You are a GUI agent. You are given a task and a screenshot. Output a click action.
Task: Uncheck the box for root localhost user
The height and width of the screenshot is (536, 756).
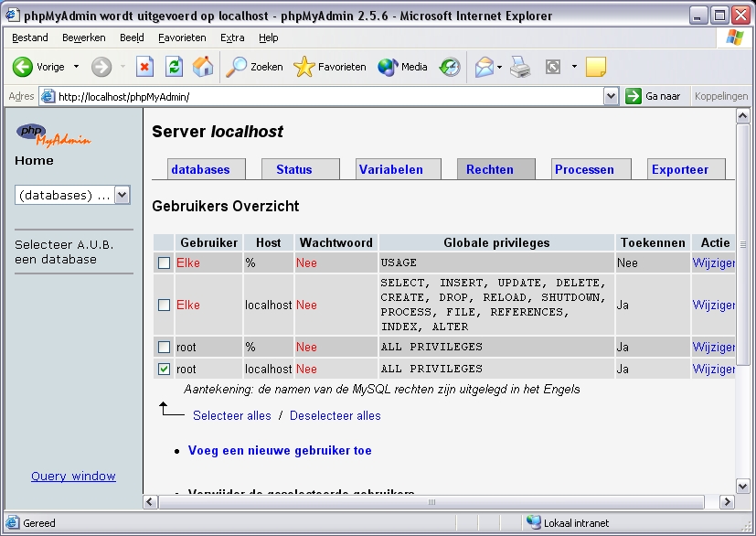click(x=164, y=370)
